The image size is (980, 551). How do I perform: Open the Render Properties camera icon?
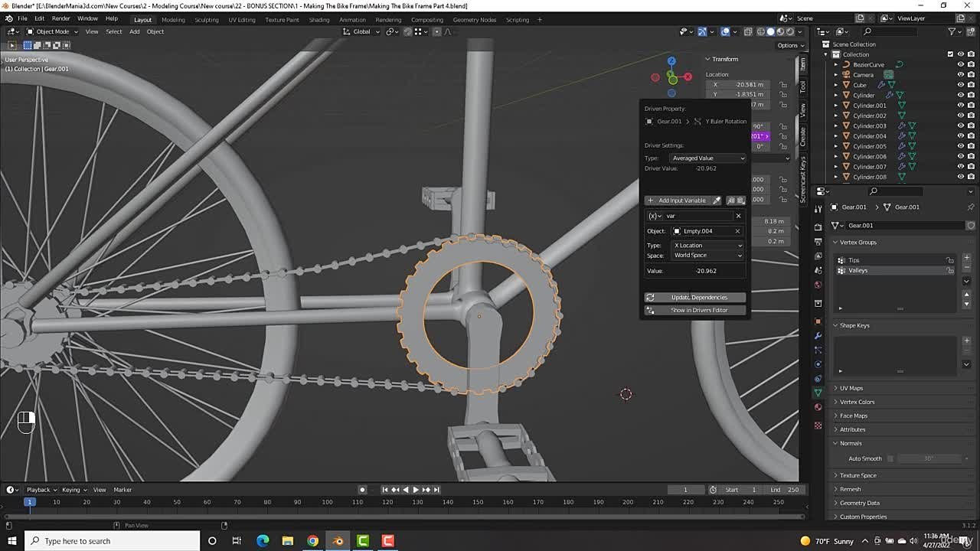tap(817, 227)
